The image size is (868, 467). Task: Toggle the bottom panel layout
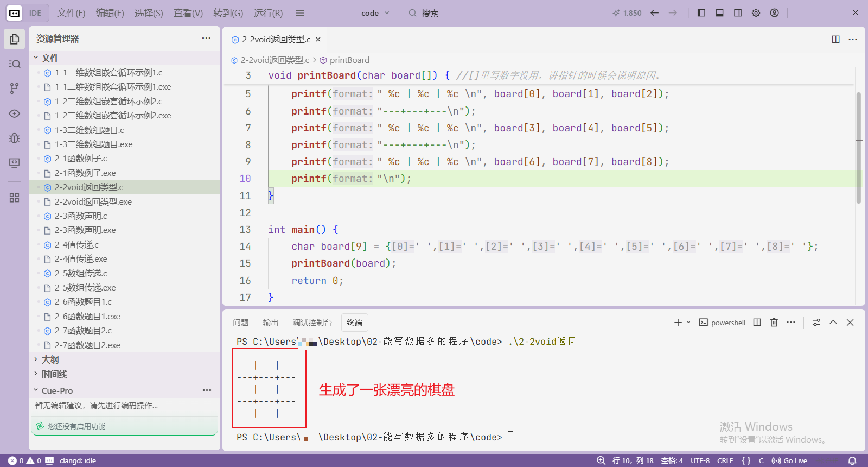pyautogui.click(x=720, y=13)
